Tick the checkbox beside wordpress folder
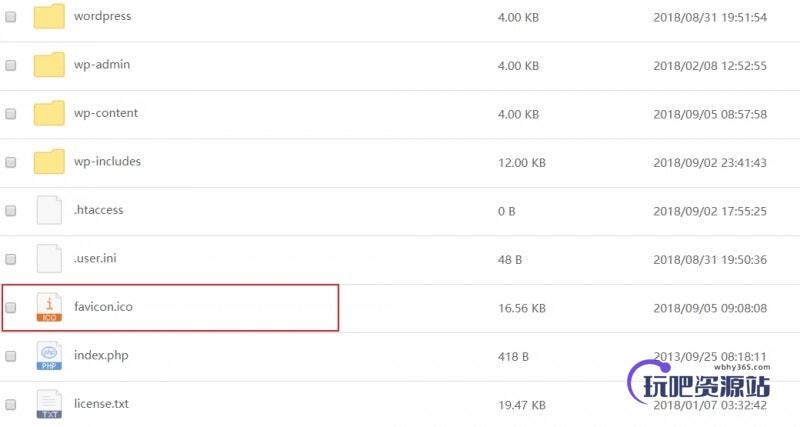This screenshot has height=427, width=800. click(10, 17)
